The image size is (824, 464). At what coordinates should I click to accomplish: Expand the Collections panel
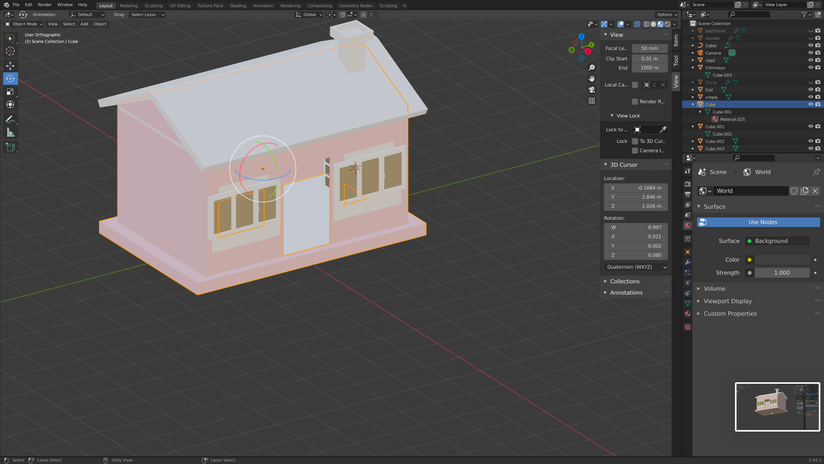tap(605, 282)
